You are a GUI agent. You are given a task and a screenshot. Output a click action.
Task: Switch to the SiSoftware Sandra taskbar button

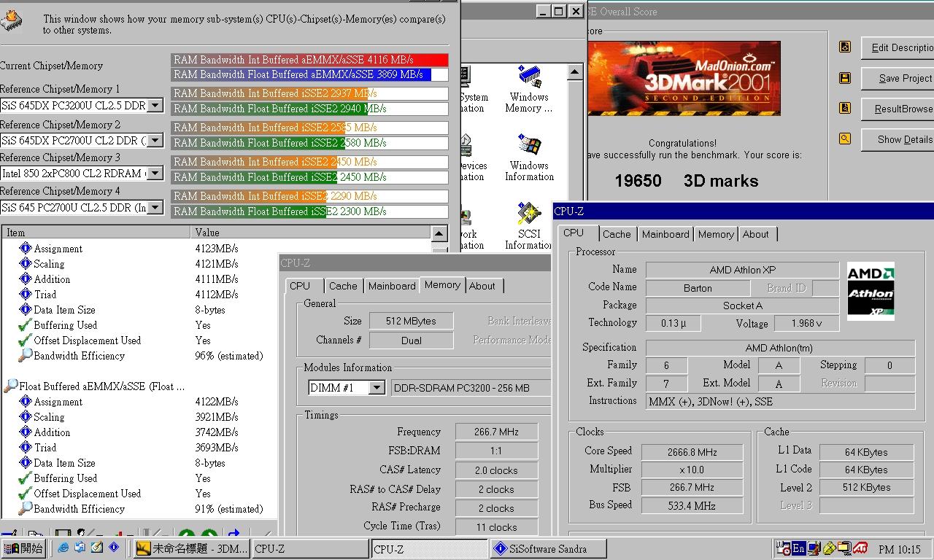coord(549,548)
